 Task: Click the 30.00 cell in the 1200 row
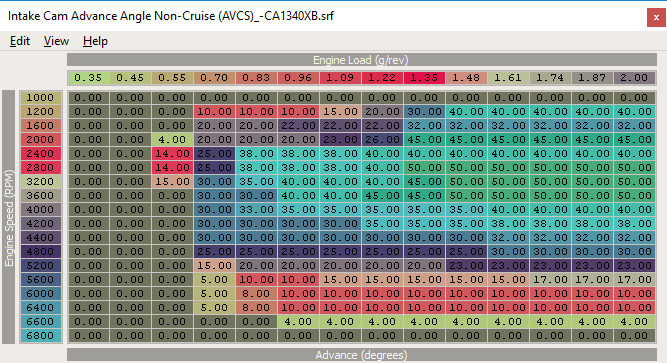pyautogui.click(x=424, y=111)
